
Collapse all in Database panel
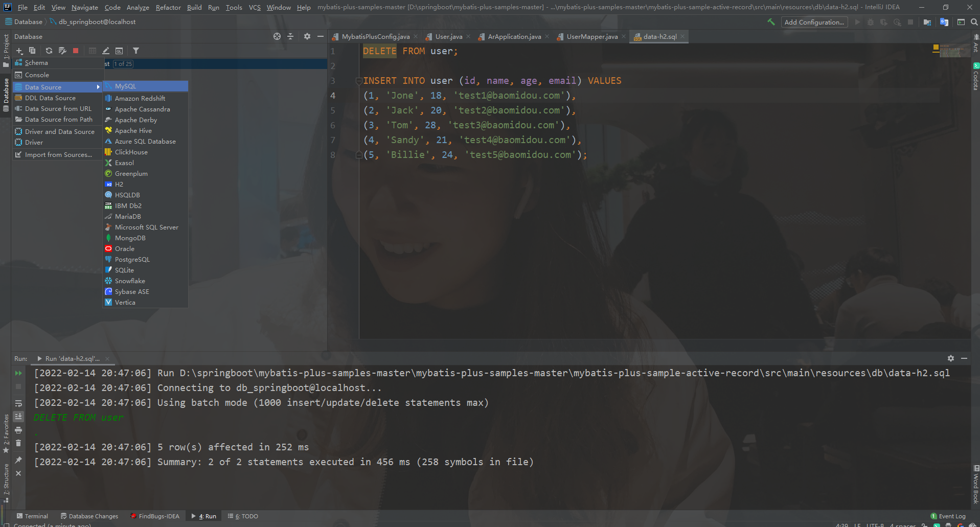click(290, 36)
